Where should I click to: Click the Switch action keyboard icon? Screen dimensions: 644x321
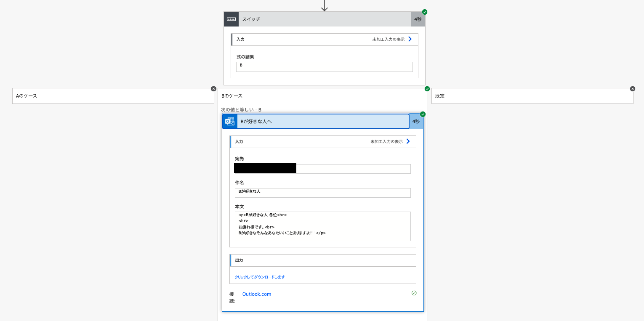pos(231,19)
